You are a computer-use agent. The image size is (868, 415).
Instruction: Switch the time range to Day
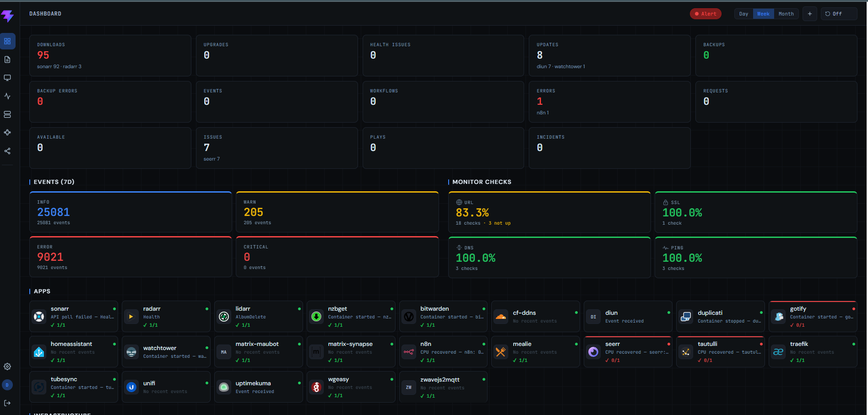tap(743, 14)
